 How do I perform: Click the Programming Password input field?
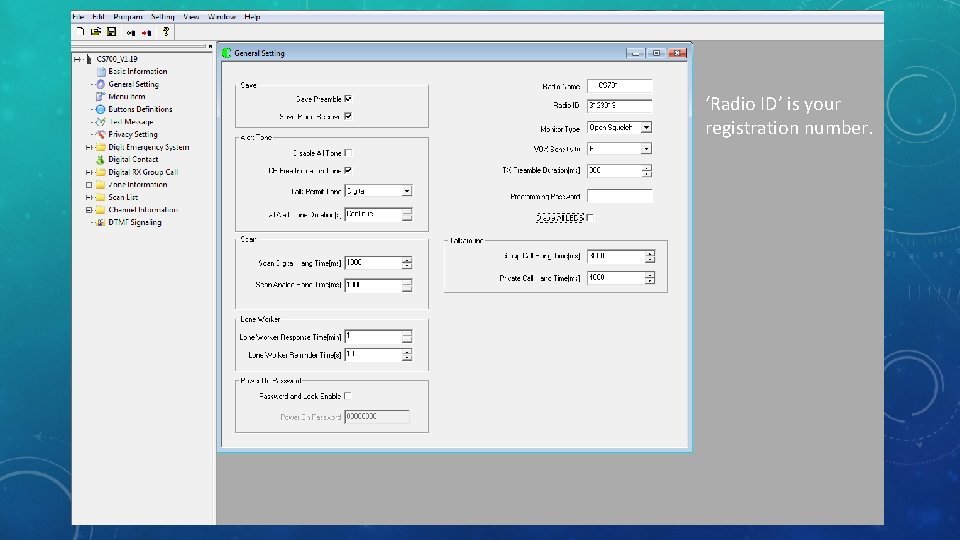tap(620, 196)
